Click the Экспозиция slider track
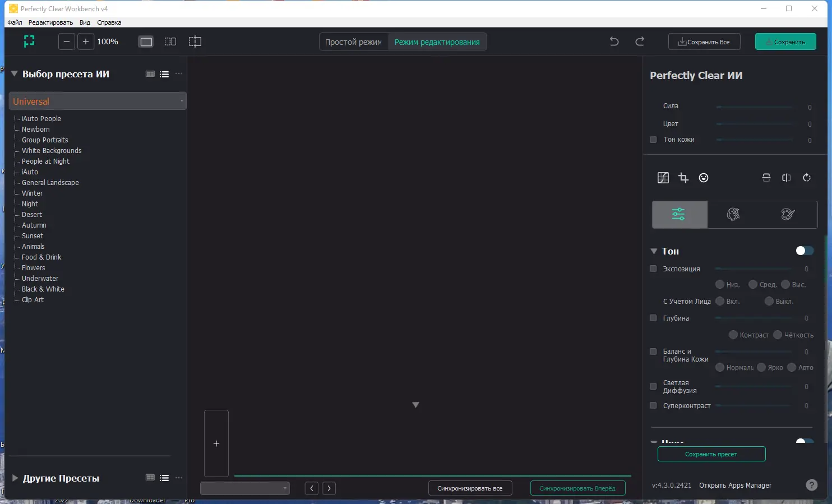The height and width of the screenshot is (504, 832). 754,269
